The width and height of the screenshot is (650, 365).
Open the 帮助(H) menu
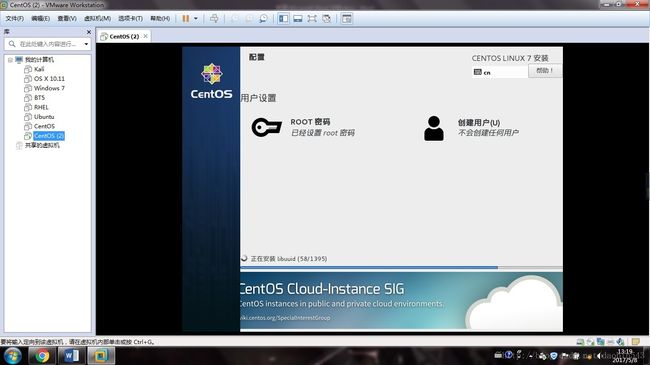point(160,19)
